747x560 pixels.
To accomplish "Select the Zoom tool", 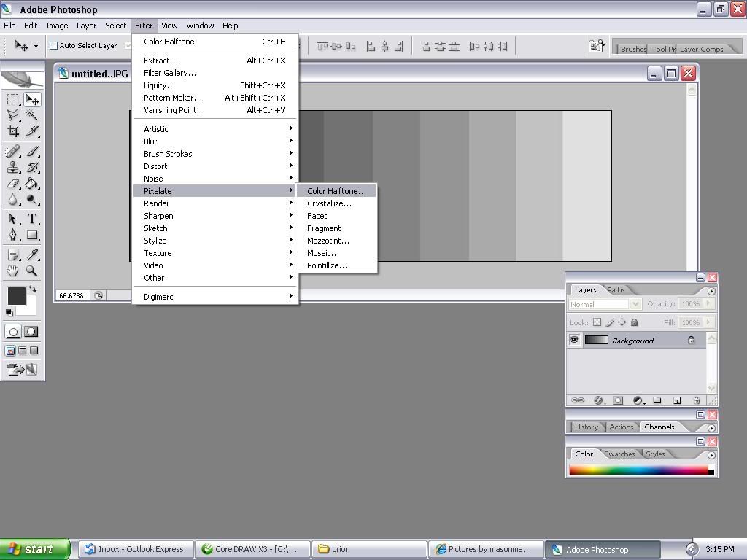I will [32, 271].
